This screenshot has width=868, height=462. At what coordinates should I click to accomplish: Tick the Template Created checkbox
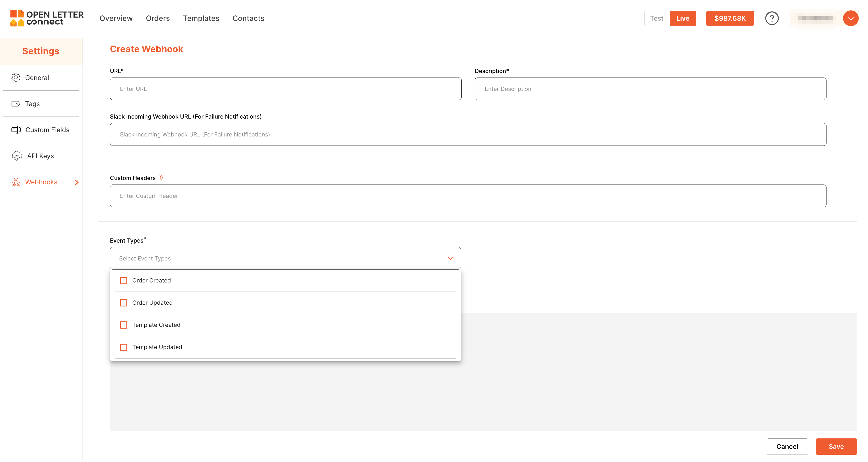coord(124,325)
